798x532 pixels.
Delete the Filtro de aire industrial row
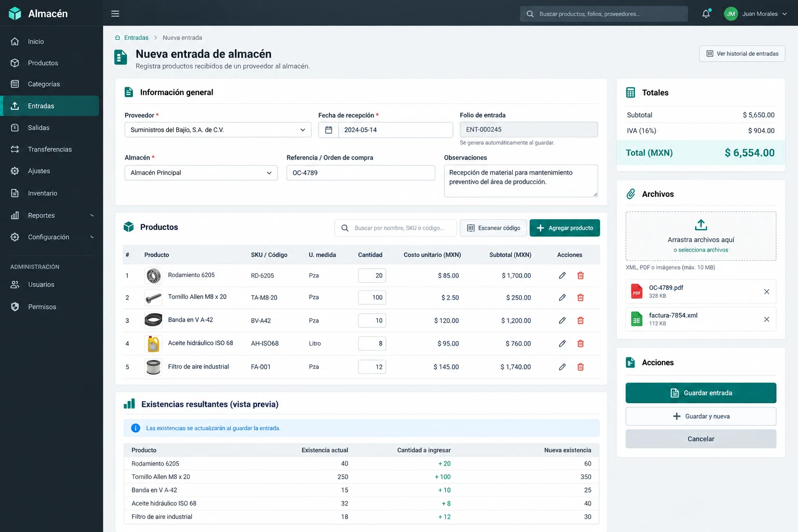(580, 367)
